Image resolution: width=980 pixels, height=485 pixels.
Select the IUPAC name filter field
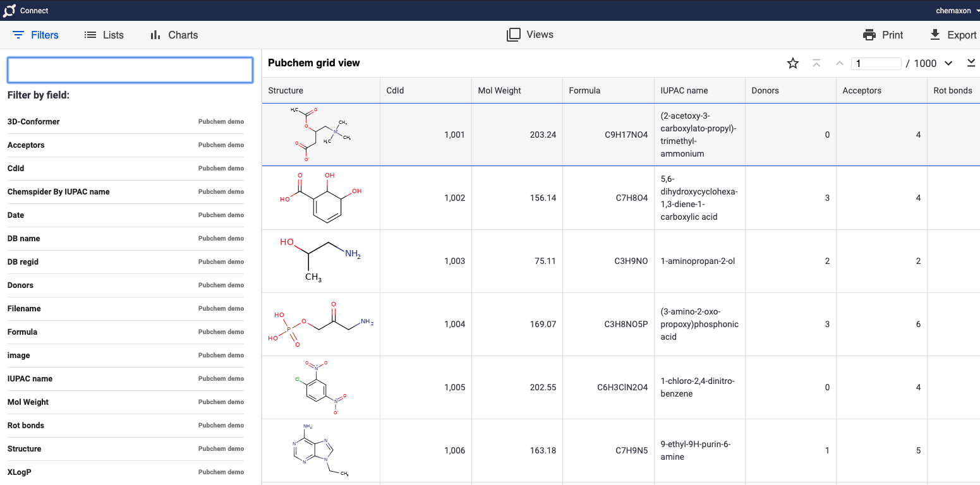[126, 379]
